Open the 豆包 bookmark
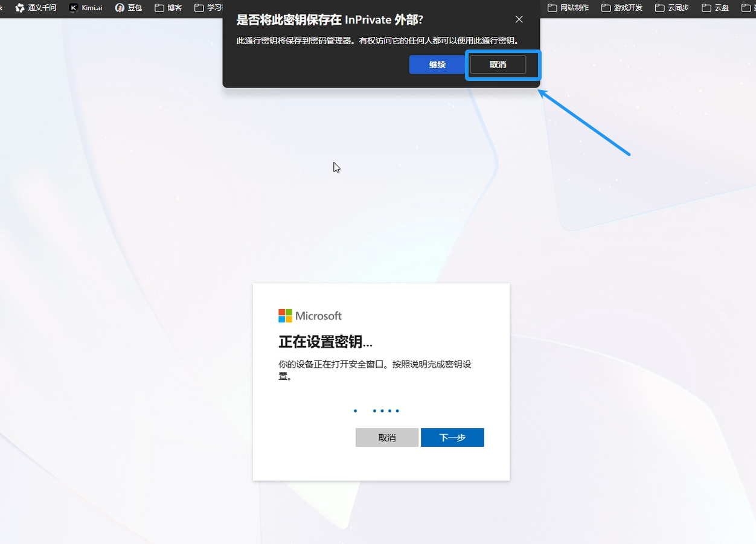The image size is (756, 544). point(128,8)
